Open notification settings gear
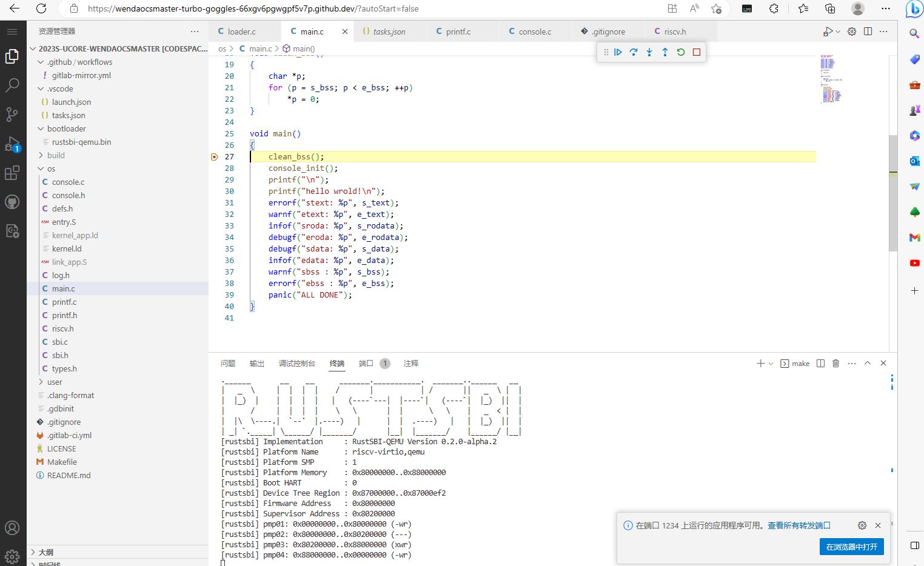Viewport: 924px width, 566px height. click(862, 525)
